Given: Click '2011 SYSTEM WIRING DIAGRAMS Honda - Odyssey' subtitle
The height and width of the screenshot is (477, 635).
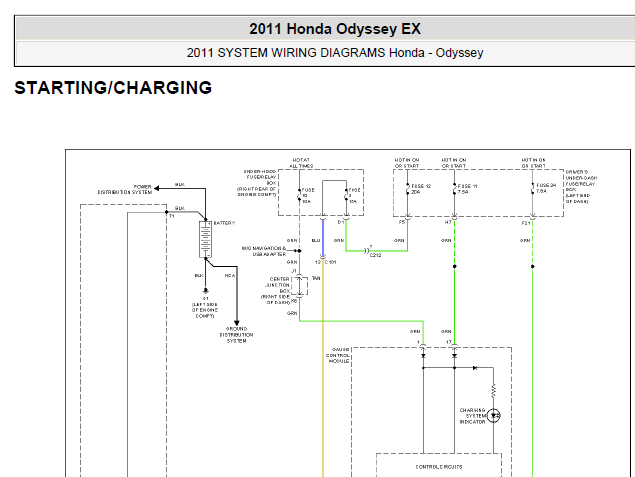Looking at the screenshot, I should 335,53.
